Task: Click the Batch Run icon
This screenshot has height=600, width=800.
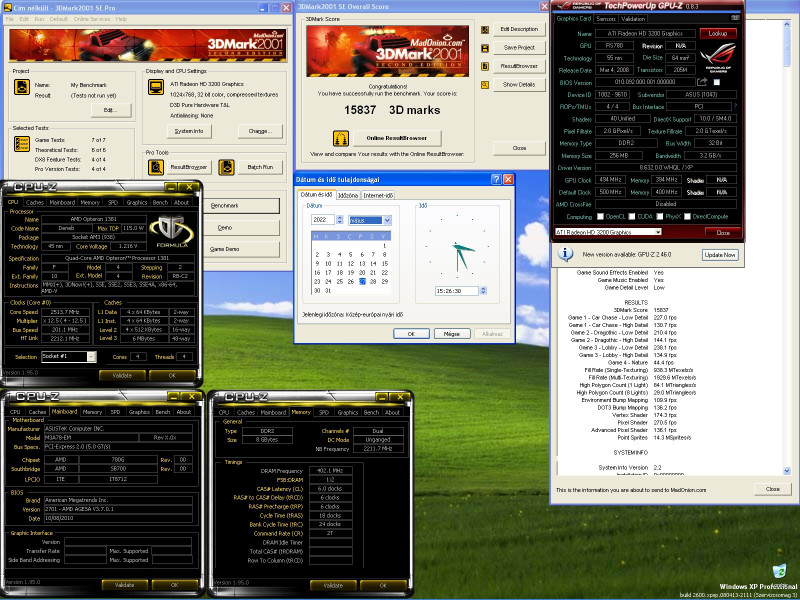Action: [x=226, y=167]
